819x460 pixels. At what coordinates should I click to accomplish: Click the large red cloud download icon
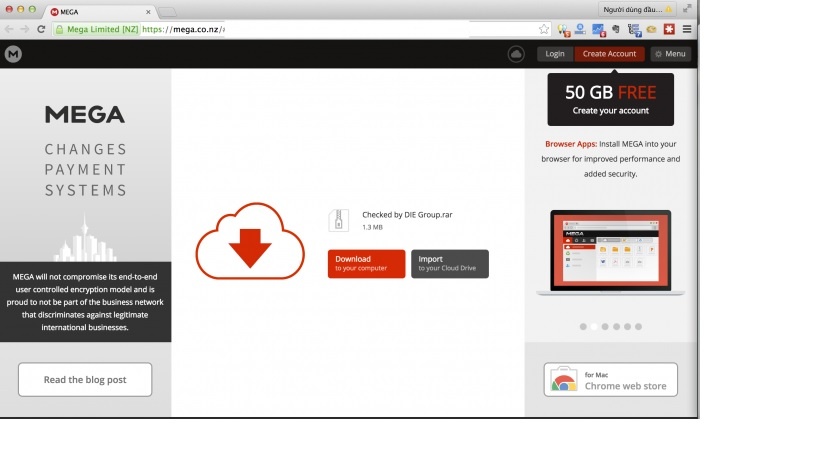tap(250, 241)
